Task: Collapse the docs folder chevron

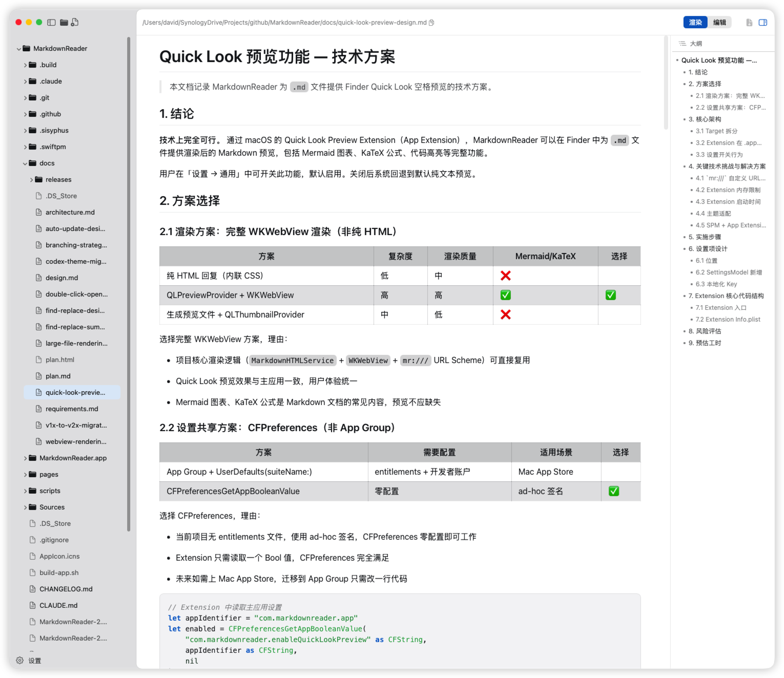Action: tap(25, 163)
